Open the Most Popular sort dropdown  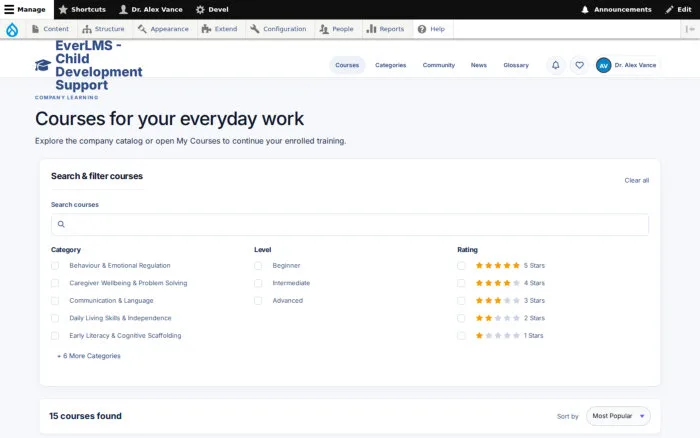[618, 416]
